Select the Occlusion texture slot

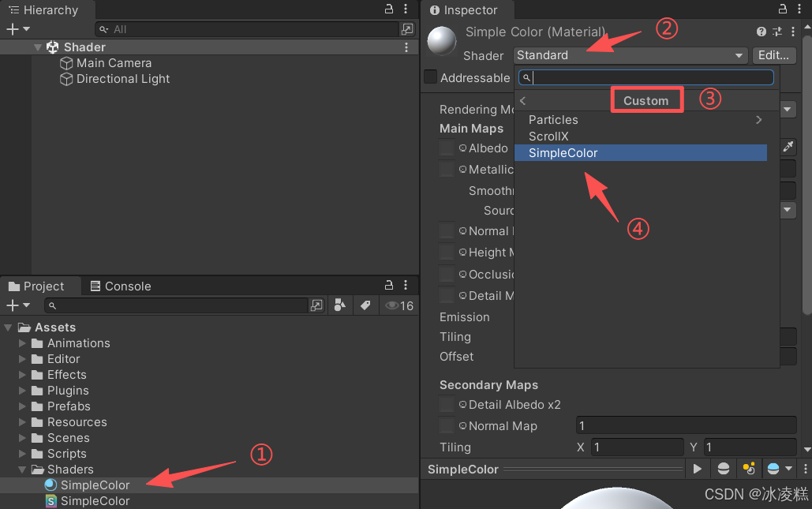(x=447, y=273)
